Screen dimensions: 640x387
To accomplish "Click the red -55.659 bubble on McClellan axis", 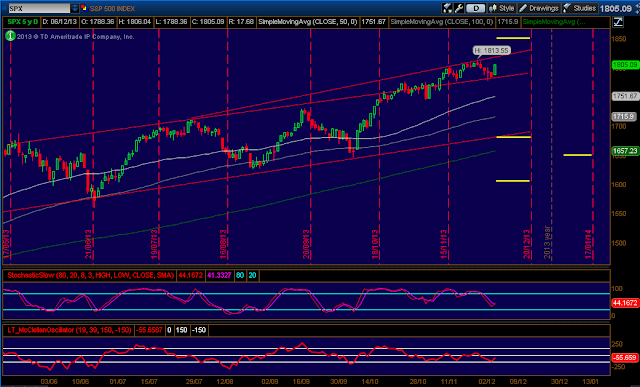I will coord(625,357).
